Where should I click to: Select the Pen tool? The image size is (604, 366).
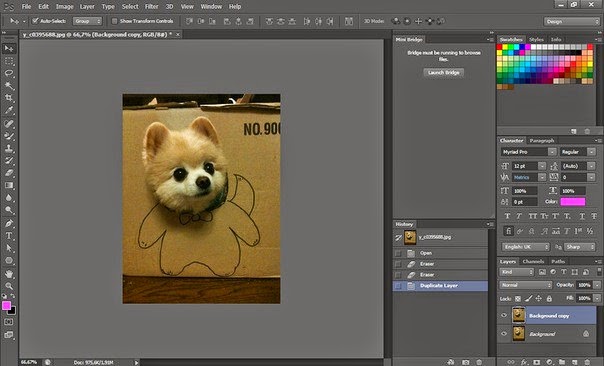coord(9,223)
